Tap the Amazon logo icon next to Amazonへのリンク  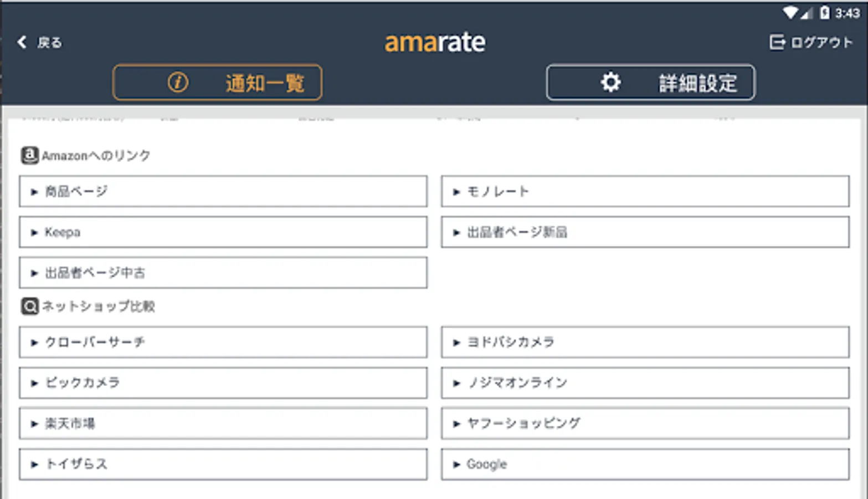(x=28, y=156)
